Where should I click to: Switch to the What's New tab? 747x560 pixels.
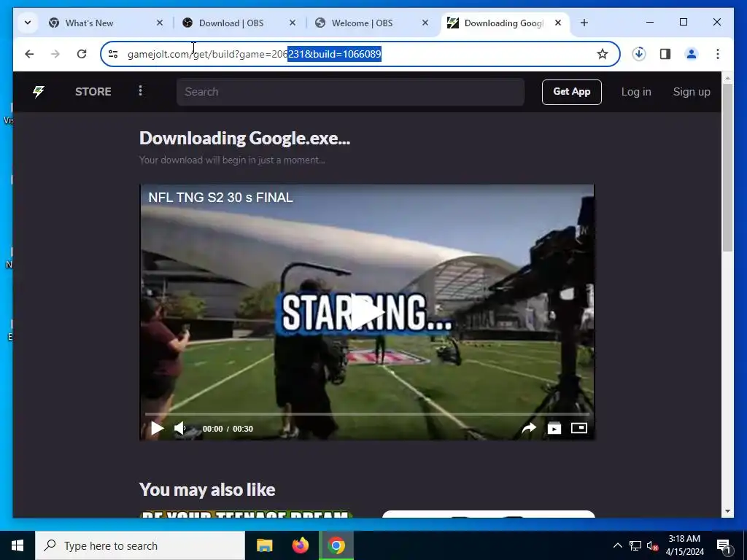tap(105, 23)
